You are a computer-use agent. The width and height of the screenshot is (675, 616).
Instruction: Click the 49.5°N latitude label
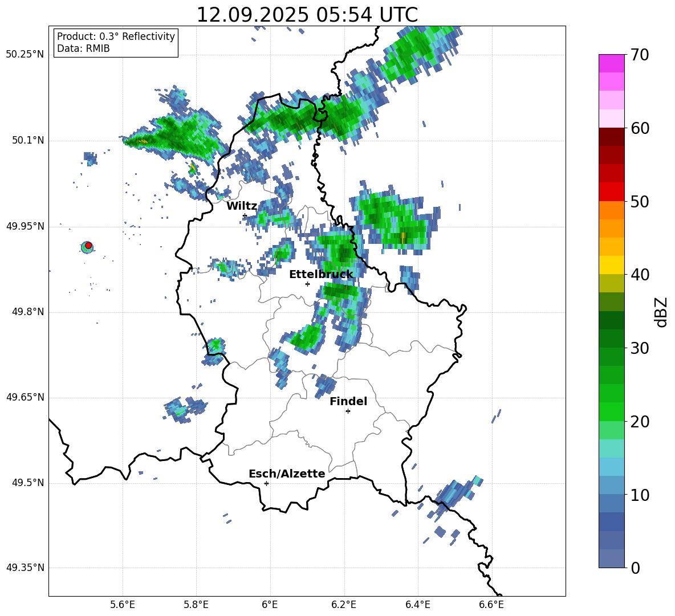tap(28, 483)
